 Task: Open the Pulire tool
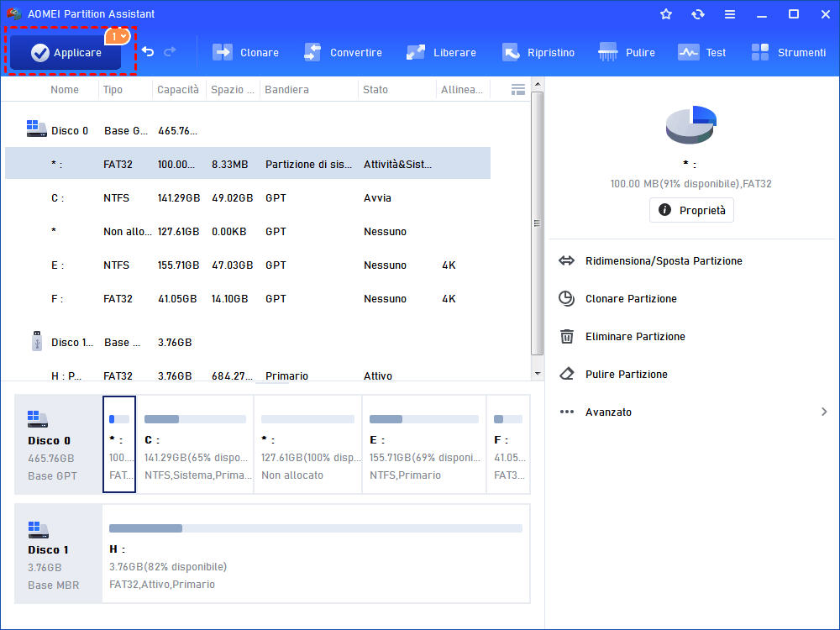tap(627, 52)
